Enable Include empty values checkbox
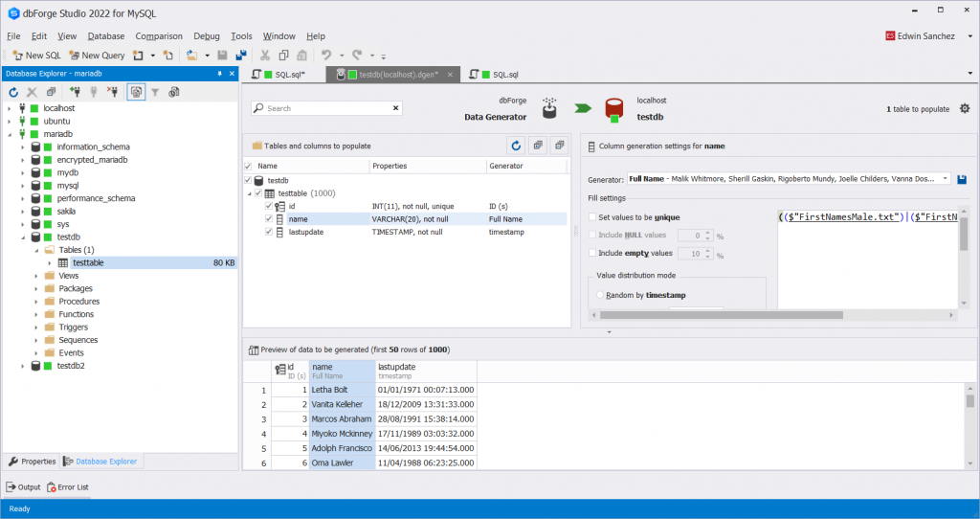Viewport: 980px width, 519px height. coord(592,253)
